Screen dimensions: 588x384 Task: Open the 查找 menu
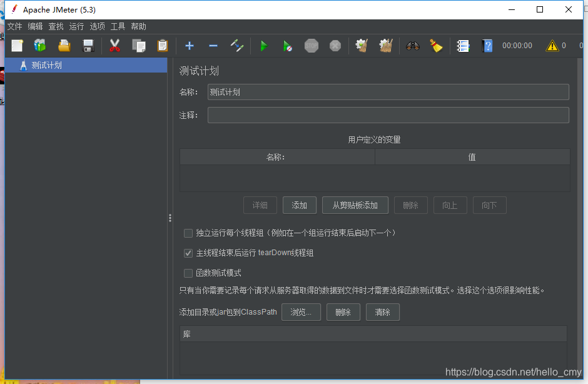(x=56, y=26)
